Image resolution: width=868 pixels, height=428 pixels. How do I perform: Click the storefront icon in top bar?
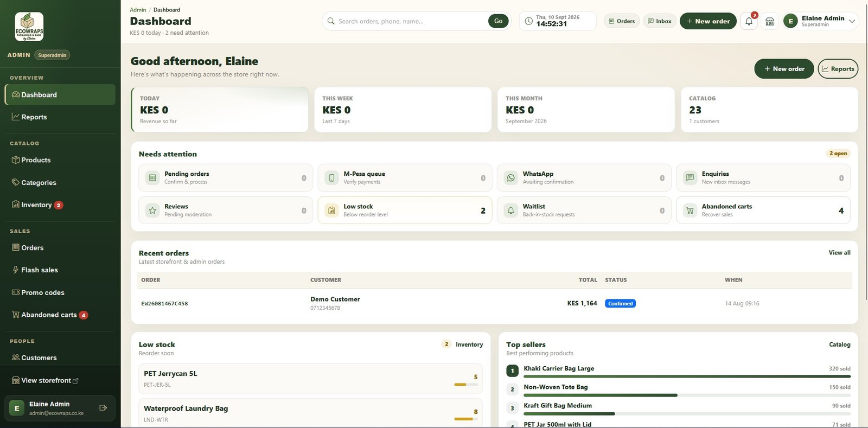(769, 21)
